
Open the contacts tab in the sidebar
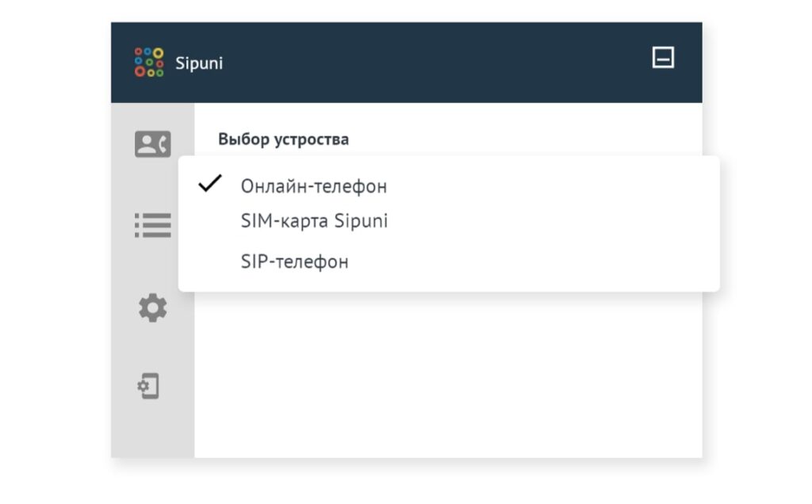pyautogui.click(x=152, y=144)
